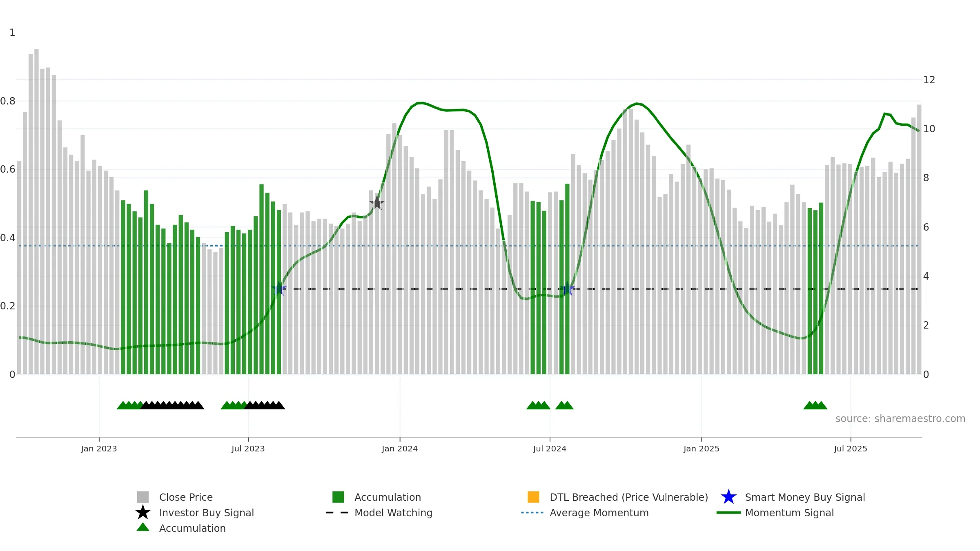Click the tallest gray price bar in late 2022
Screen dimensions: 980x551
coord(37,211)
